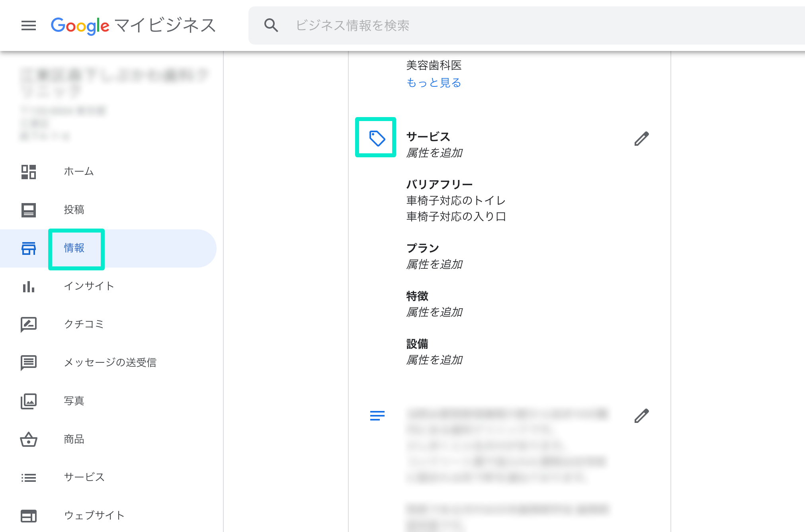Open ウェブサイト in the sidebar
This screenshot has height=532, width=805.
(94, 515)
